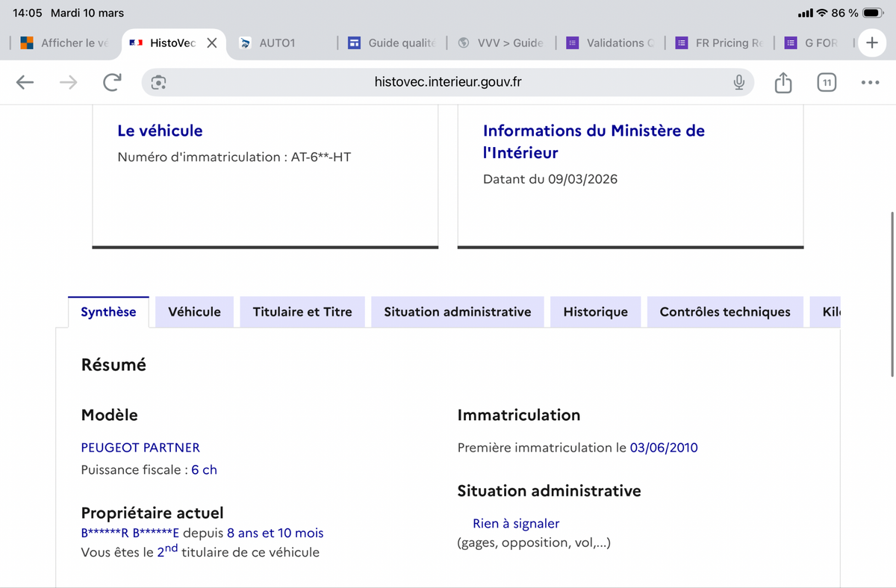View the Historique tab
Viewport: 896px width, 588px height.
point(595,312)
